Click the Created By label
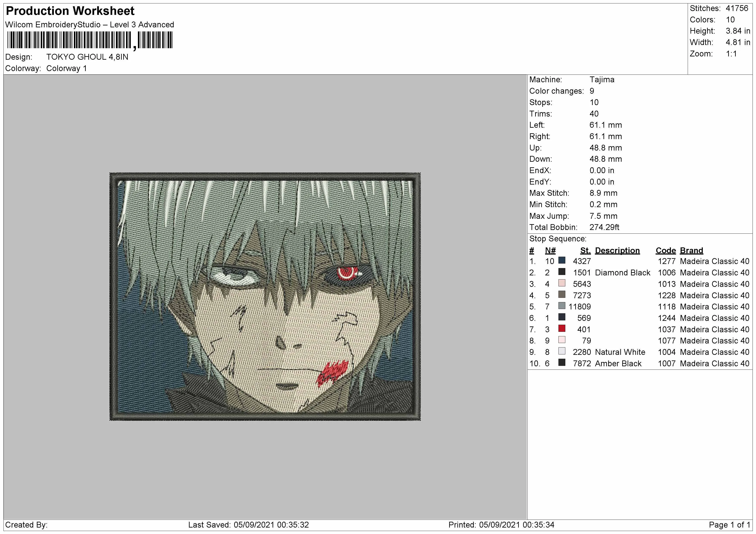 click(26, 525)
